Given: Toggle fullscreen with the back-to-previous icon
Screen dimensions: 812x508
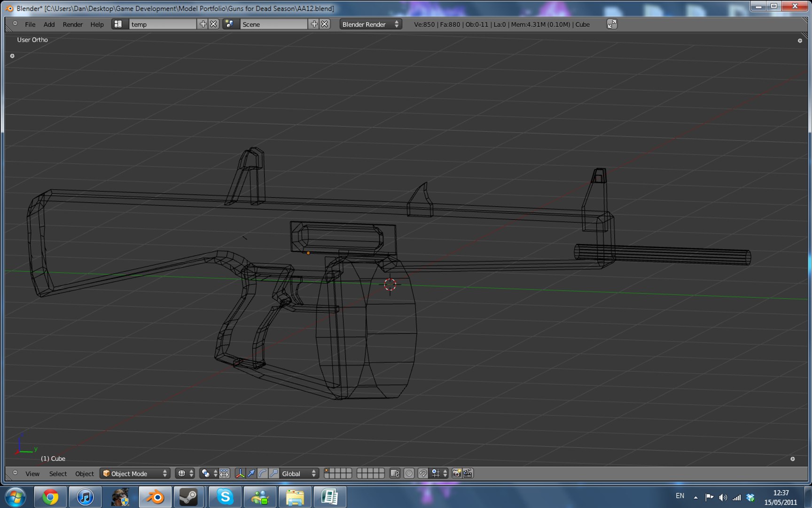Looking at the screenshot, I should click(611, 24).
